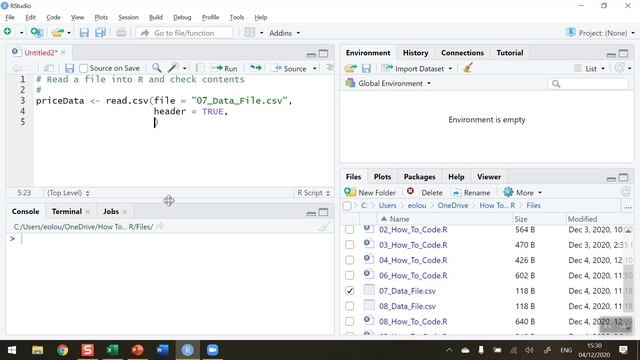Screen dimensions: 640x360
Task: Uncheck the 07_Data_File.csv checkbox
Action: point(349,291)
